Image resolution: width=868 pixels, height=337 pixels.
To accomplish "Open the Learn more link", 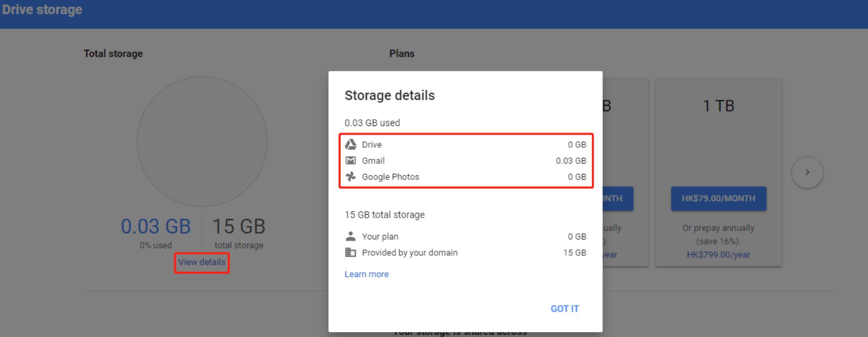I will point(367,274).
